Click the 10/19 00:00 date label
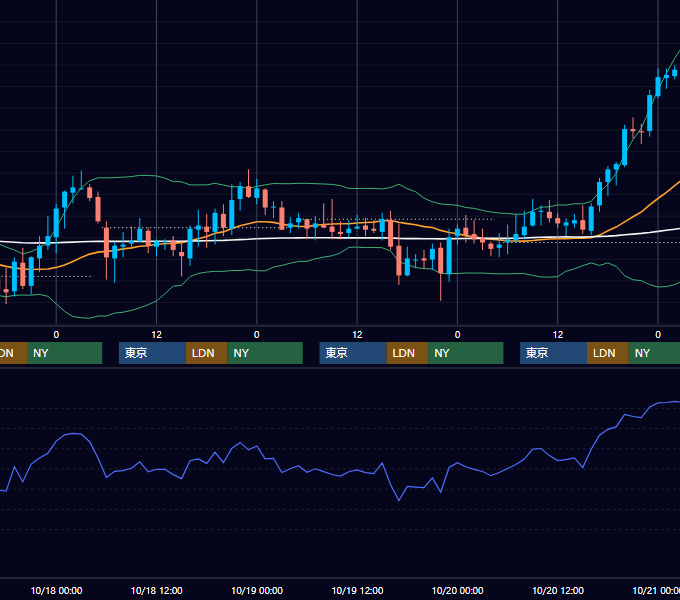Viewport: 680px width, 600px height. [x=257, y=590]
